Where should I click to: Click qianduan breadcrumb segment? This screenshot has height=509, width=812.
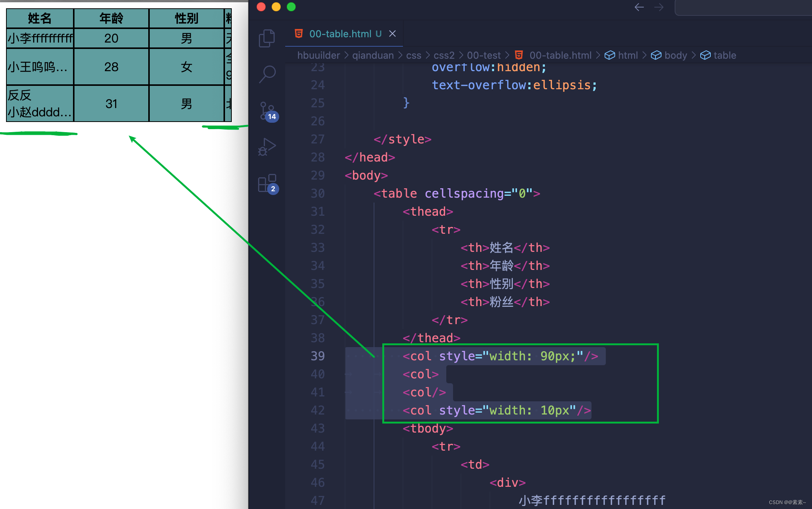tap(373, 55)
